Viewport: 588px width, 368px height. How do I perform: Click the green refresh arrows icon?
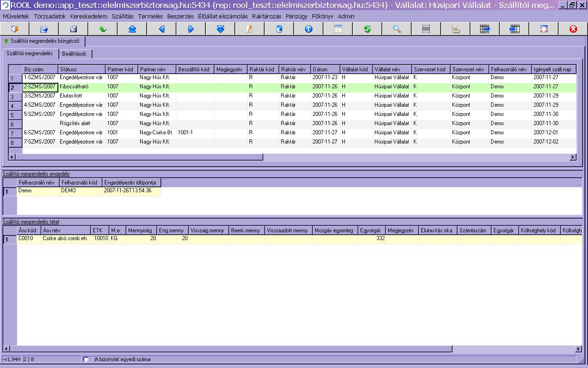[367, 29]
